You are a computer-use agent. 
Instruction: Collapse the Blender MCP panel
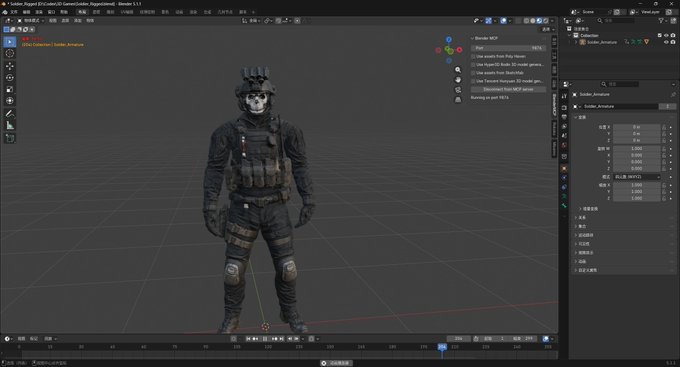point(472,38)
